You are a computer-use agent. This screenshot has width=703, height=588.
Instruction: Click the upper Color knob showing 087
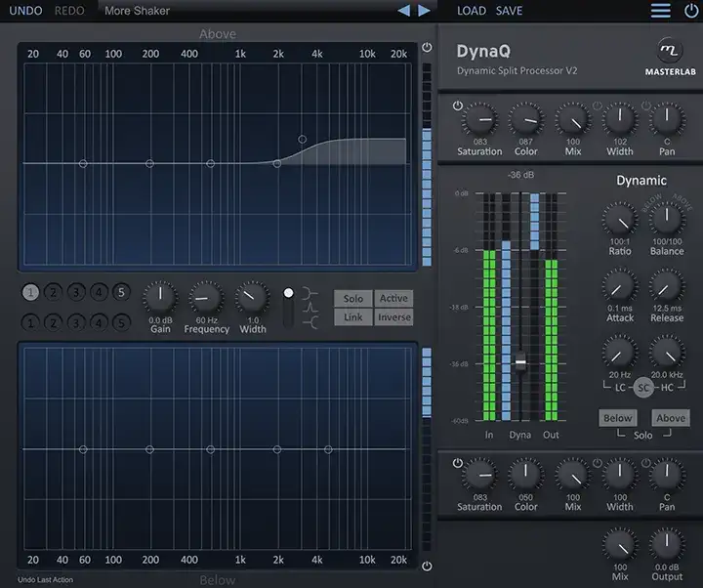click(x=525, y=119)
